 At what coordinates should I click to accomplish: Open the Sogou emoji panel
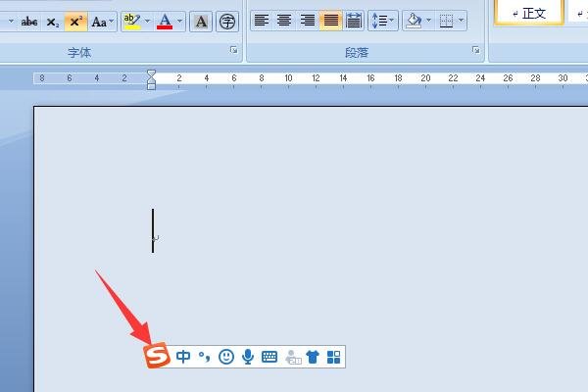pos(226,357)
